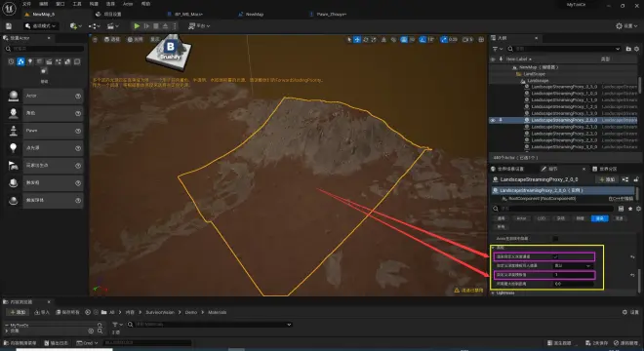644x351 pixels.
Task: Open the selection mode dropdown
Action: pyautogui.click(x=41, y=26)
